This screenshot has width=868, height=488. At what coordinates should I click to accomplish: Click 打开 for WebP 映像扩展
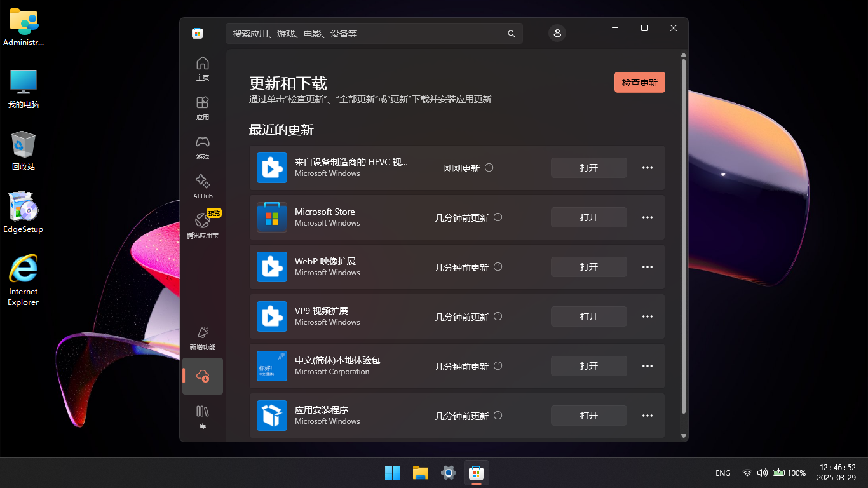coord(589,267)
